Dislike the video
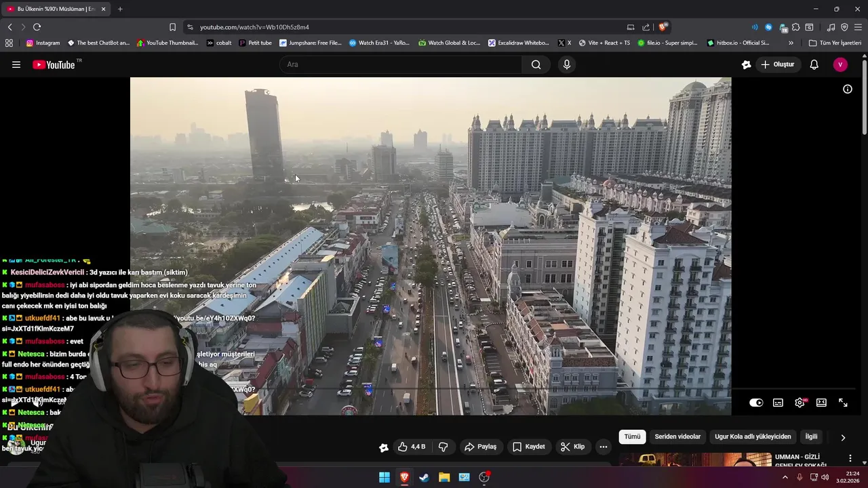The image size is (868, 488). pos(443,447)
